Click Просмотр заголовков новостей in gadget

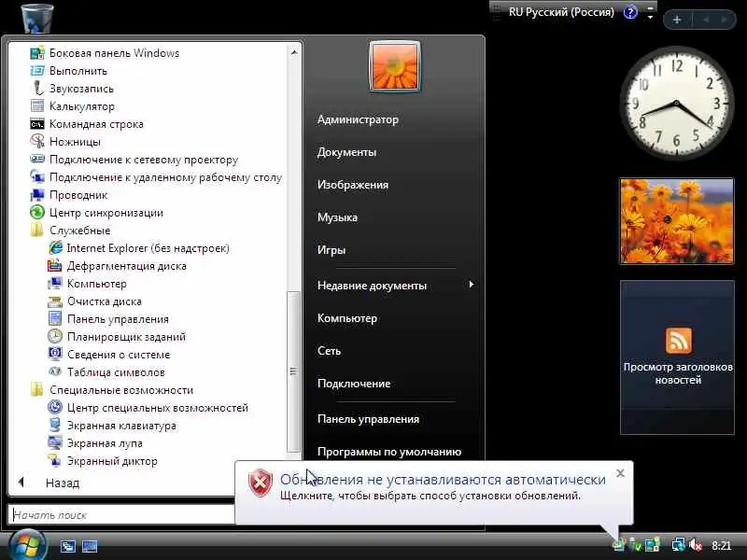pos(678,374)
